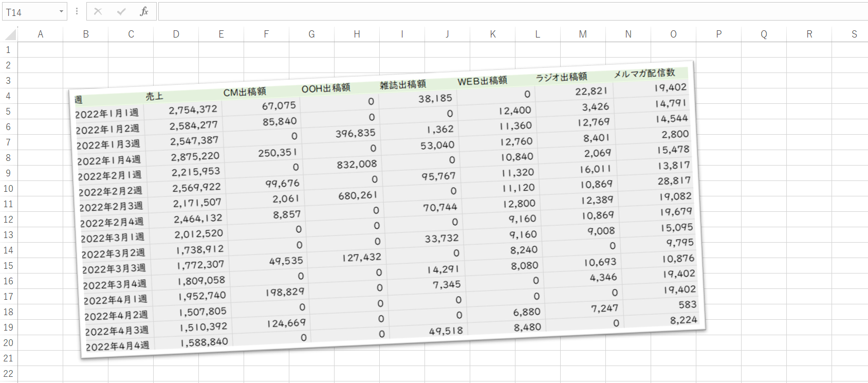Select column M header
The image size is (868, 383).
pyautogui.click(x=583, y=34)
